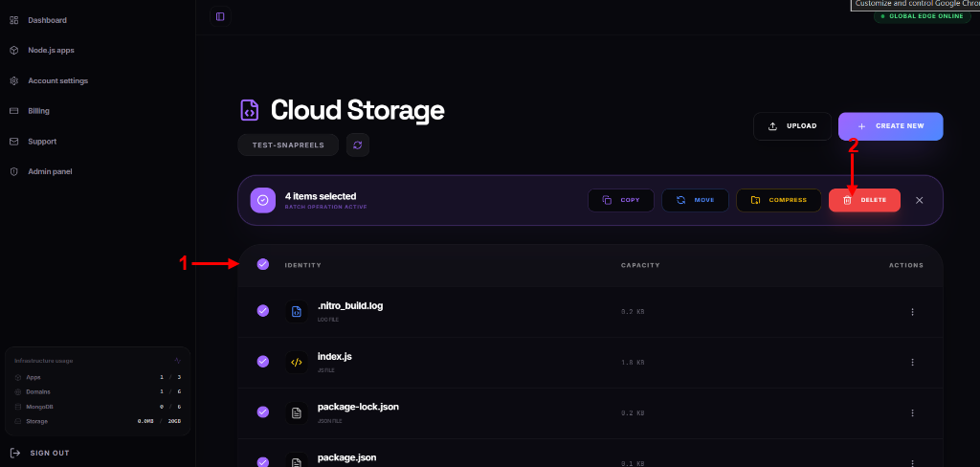The image size is (980, 467).
Task: Click the 1.8 KB size of index.js
Action: point(633,363)
